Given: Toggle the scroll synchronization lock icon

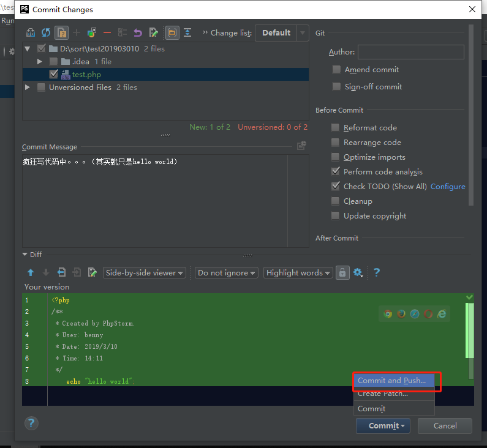Looking at the screenshot, I should click(342, 273).
